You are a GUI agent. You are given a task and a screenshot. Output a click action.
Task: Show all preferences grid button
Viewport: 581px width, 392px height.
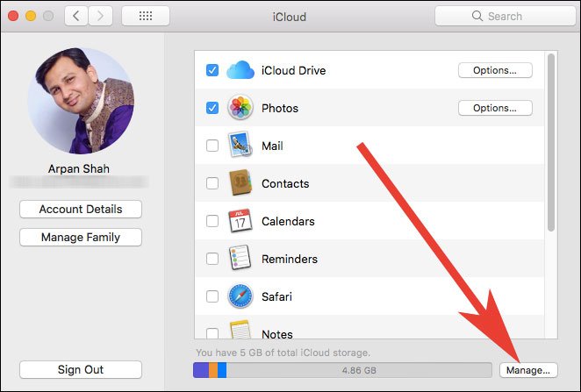pyautogui.click(x=146, y=16)
